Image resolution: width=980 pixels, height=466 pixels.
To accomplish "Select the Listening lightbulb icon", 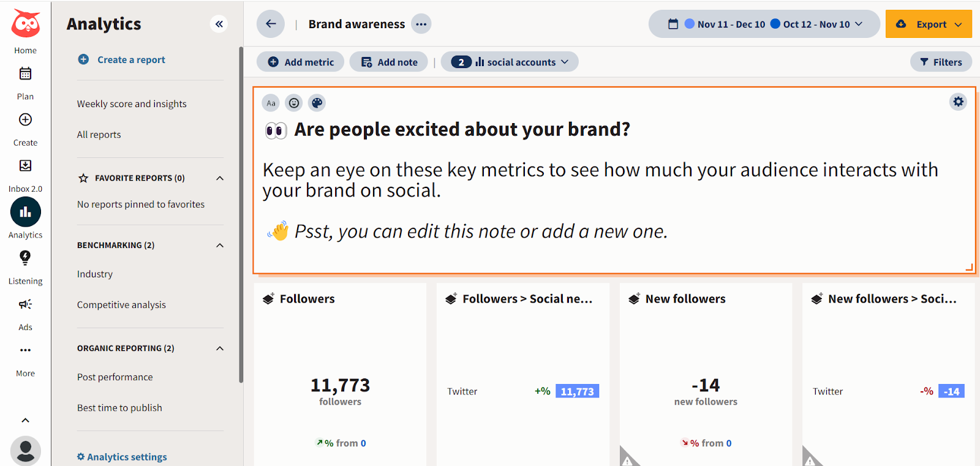I will [24, 258].
